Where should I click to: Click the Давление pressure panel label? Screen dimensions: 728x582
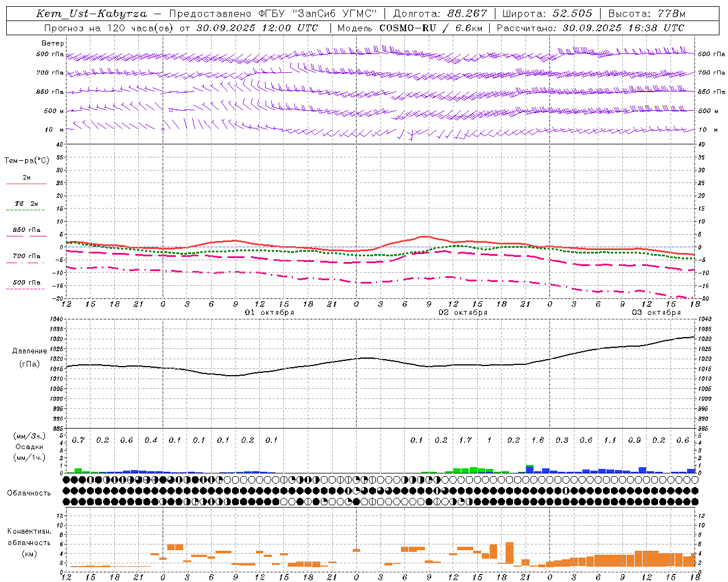pos(30,351)
